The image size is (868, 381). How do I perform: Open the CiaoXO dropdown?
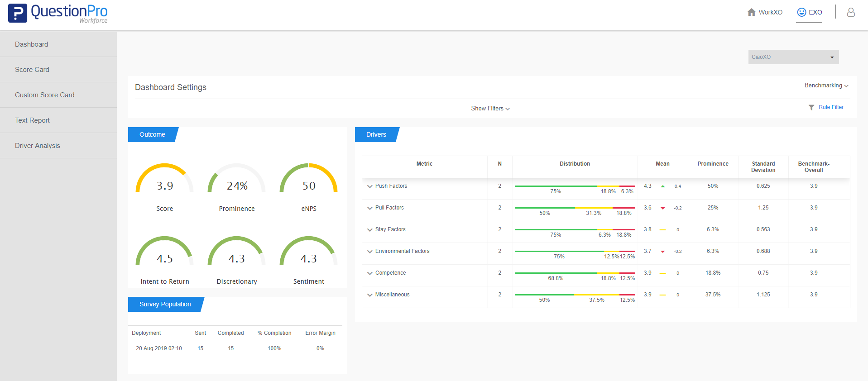[793, 57]
